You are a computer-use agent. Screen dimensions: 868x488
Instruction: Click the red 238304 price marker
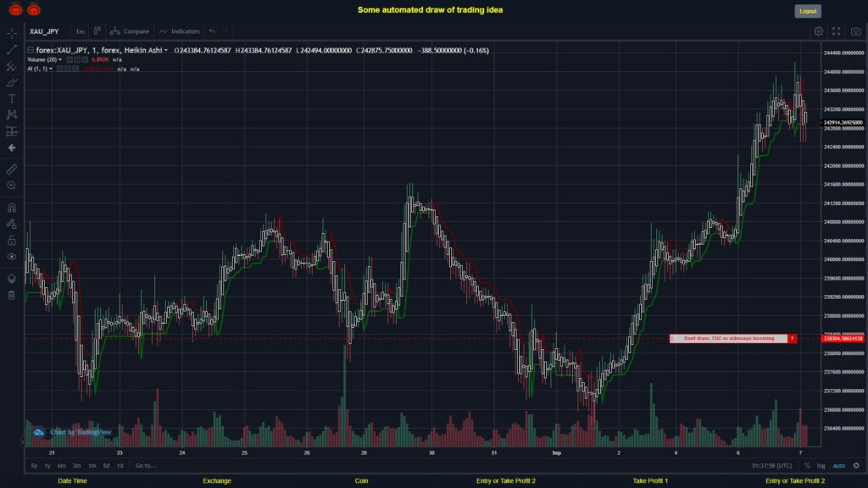click(x=843, y=338)
